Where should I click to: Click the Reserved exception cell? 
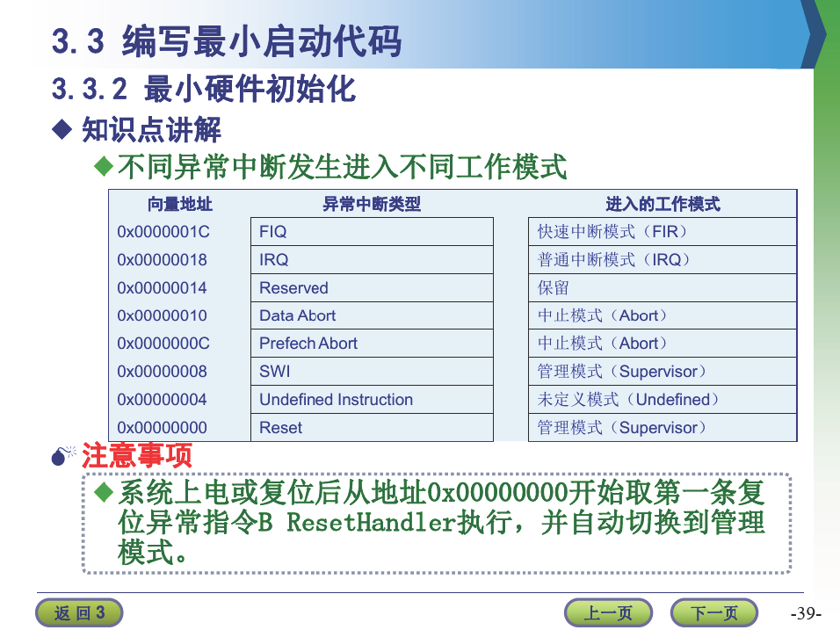(372, 287)
